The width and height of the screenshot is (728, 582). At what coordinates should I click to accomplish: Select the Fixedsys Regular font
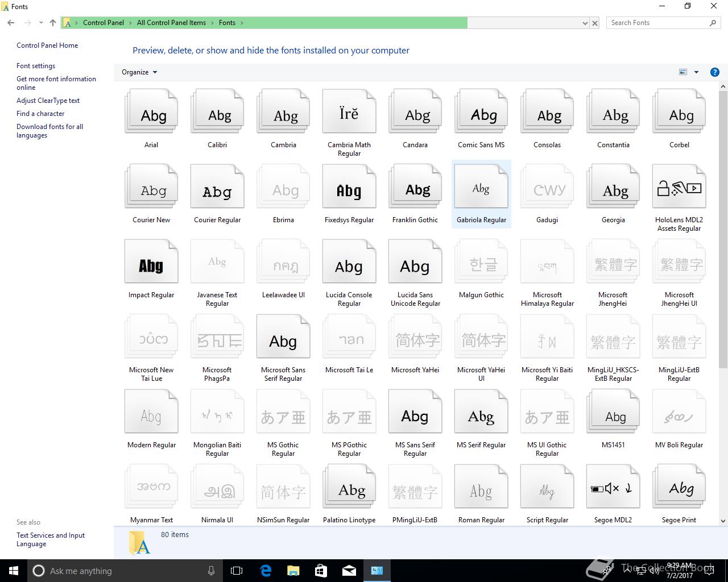pyautogui.click(x=349, y=194)
